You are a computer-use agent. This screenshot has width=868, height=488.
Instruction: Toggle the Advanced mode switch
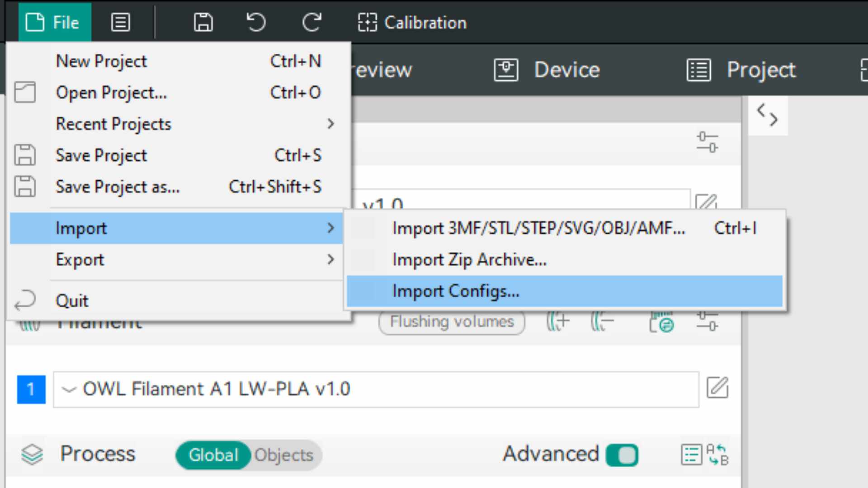click(x=622, y=455)
